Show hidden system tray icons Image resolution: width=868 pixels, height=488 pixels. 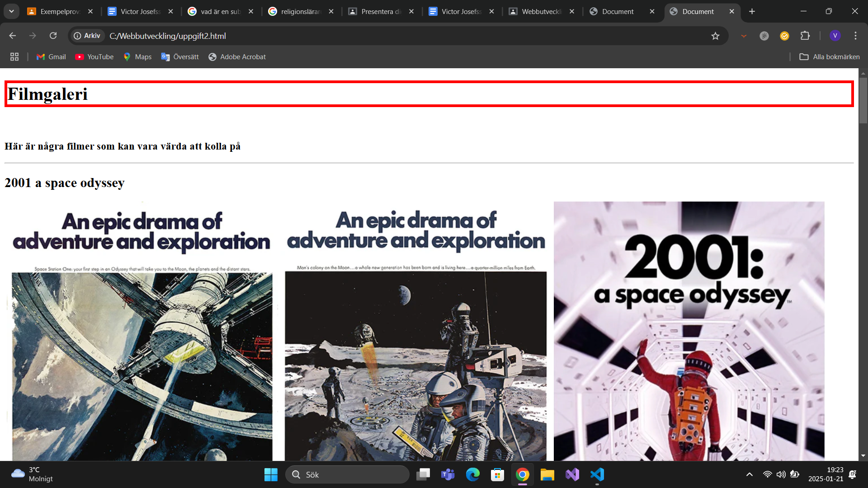point(750,474)
